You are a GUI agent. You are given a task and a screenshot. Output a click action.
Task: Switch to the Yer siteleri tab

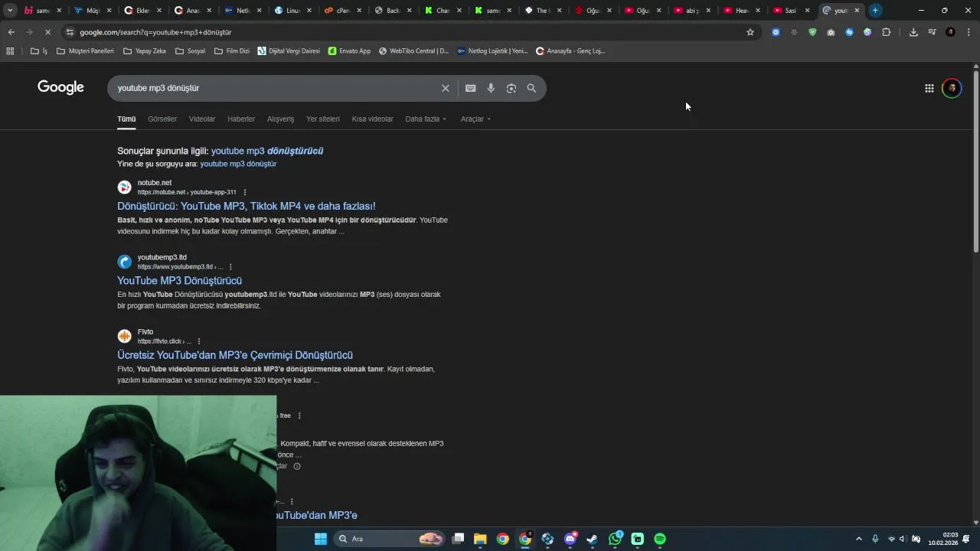pos(323,119)
